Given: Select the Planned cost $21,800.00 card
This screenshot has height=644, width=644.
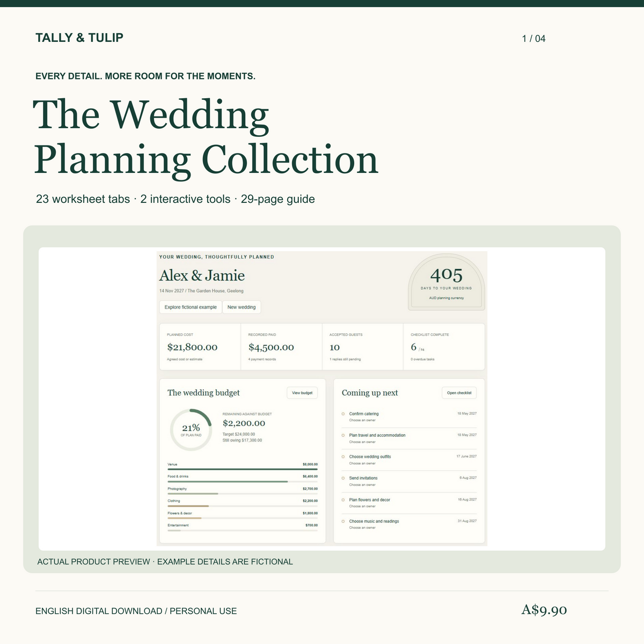Looking at the screenshot, I should (200, 347).
